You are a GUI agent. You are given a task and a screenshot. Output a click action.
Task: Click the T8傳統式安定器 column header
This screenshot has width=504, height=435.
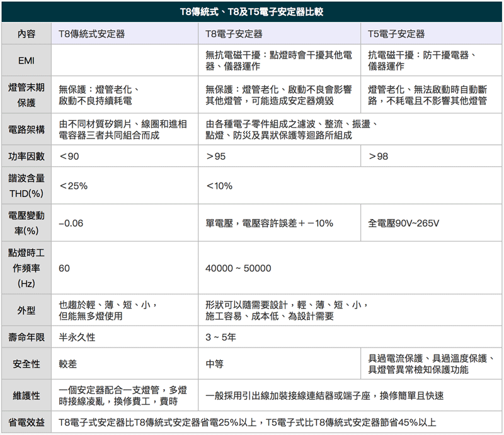(x=94, y=34)
